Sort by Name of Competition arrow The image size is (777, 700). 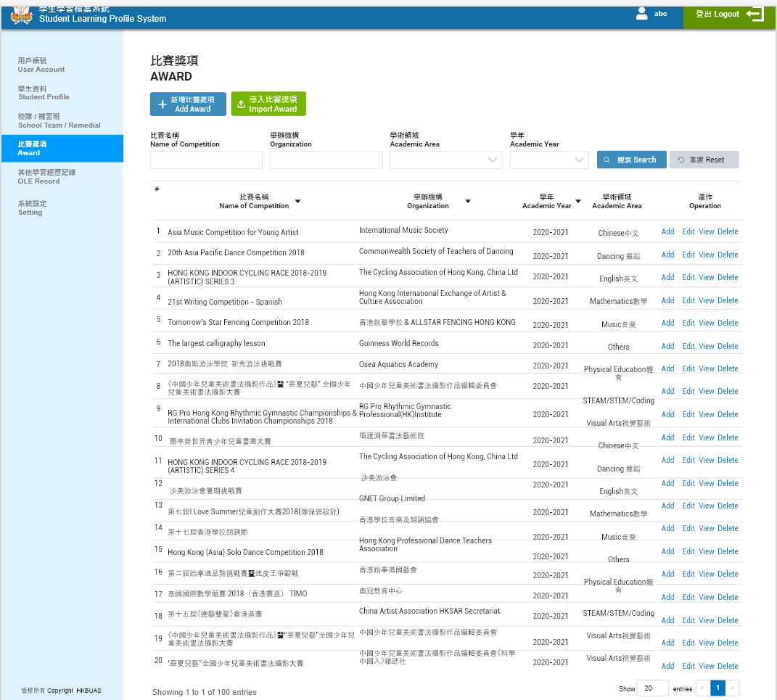pyautogui.click(x=297, y=202)
